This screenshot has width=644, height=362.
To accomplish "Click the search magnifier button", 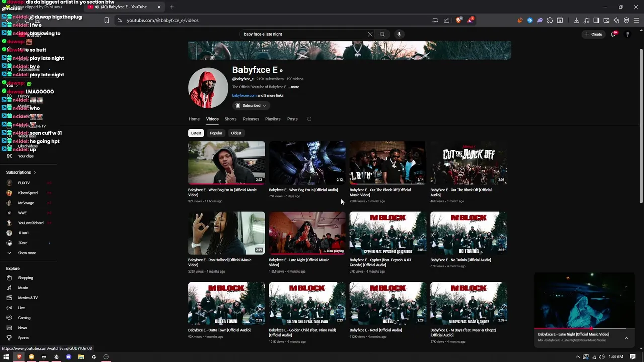I will [x=382, y=34].
